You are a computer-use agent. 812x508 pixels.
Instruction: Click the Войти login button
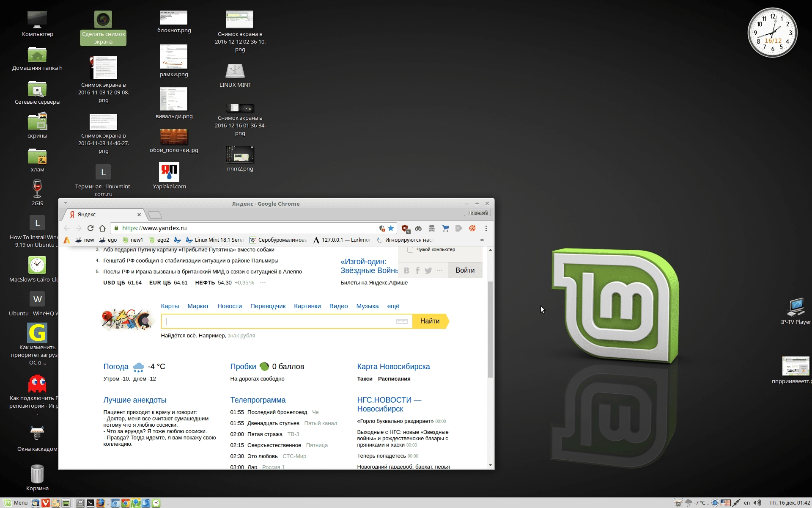click(x=465, y=271)
